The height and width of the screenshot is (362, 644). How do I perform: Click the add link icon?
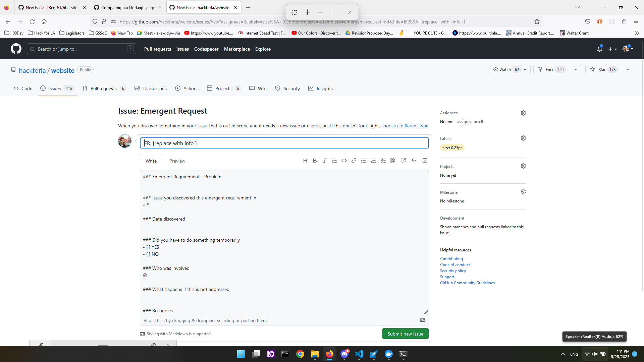click(x=354, y=161)
